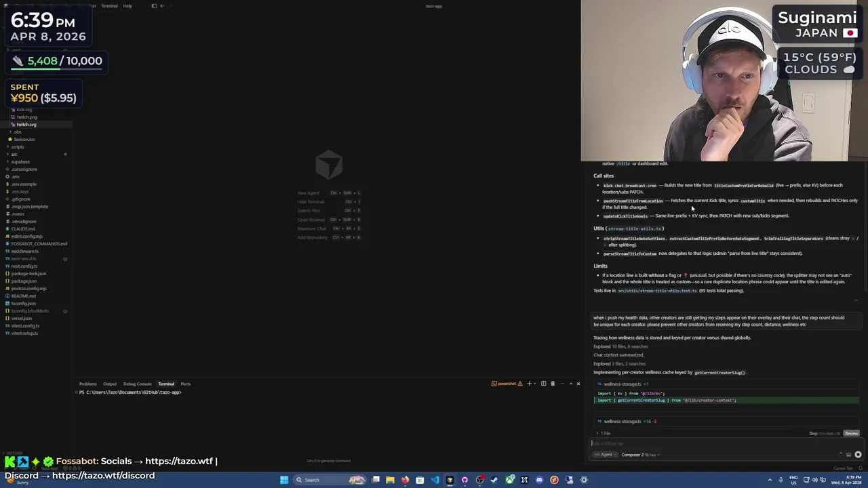Attach image using the picture icon

[x=848, y=455]
